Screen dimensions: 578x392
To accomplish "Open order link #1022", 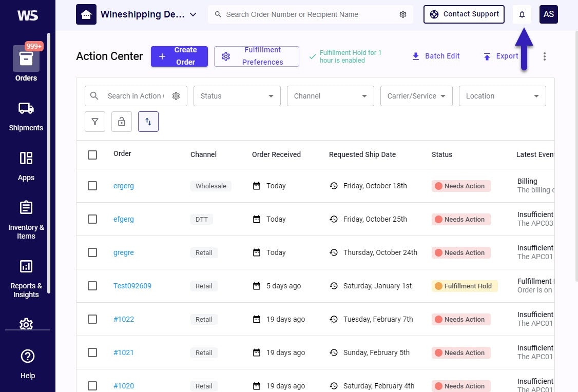I will [x=124, y=319].
